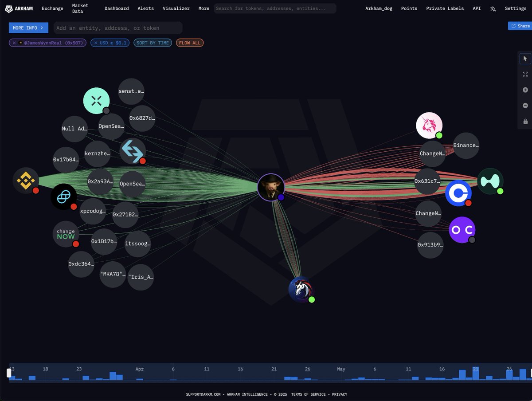Click the blue arrows logo node
Screen dimensions: 532x401
click(x=133, y=151)
